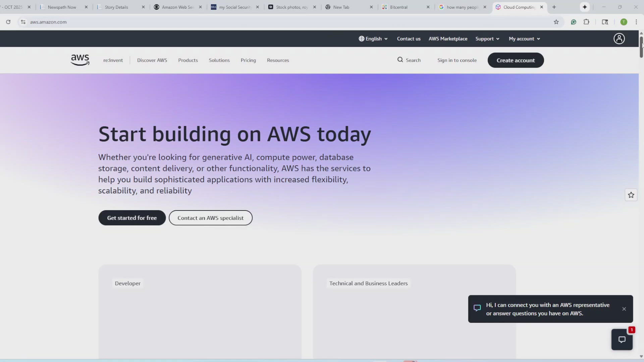Viewport: 644px width, 362px height.
Task: Click the Grammarly extension icon
Action: (574, 22)
